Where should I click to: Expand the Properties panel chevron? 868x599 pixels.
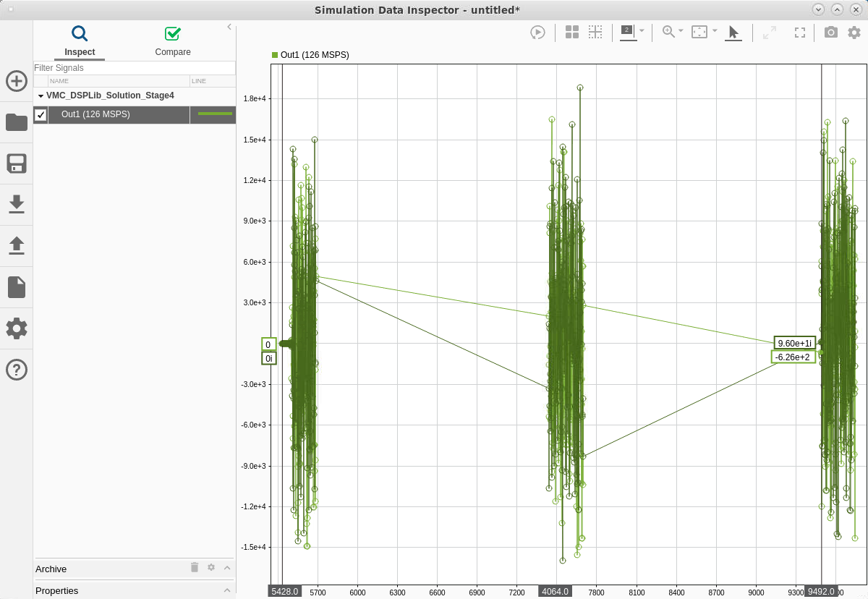pos(227,590)
